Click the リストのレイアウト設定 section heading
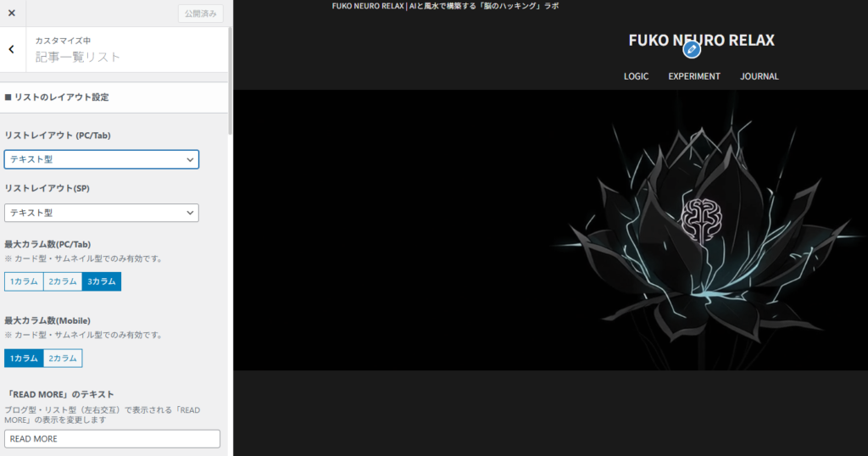The height and width of the screenshot is (456, 868). coord(61,97)
